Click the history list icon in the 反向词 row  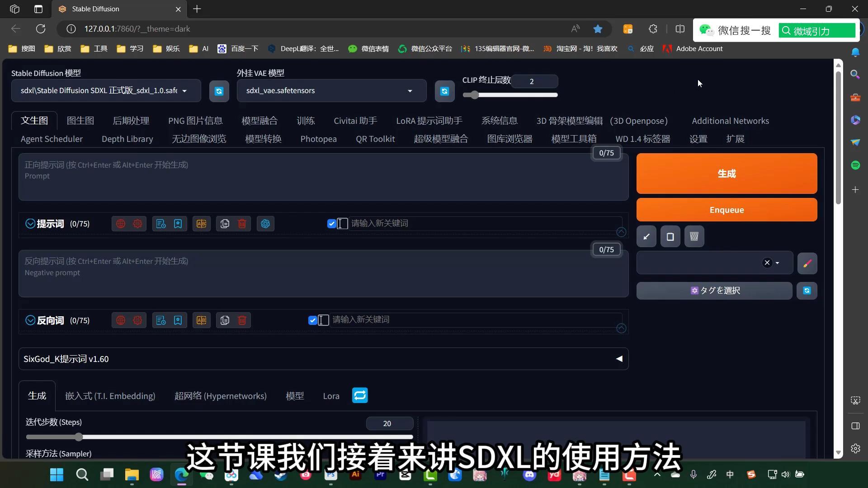pos(161,320)
